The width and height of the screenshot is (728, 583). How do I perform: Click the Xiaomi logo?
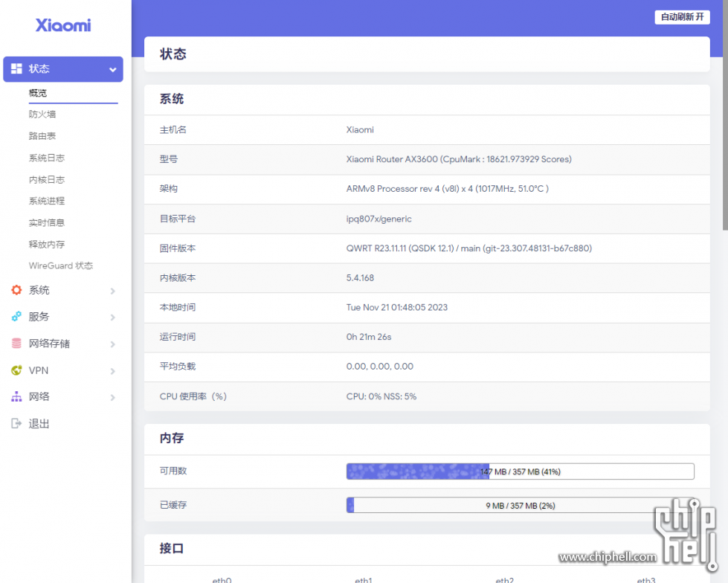point(63,25)
